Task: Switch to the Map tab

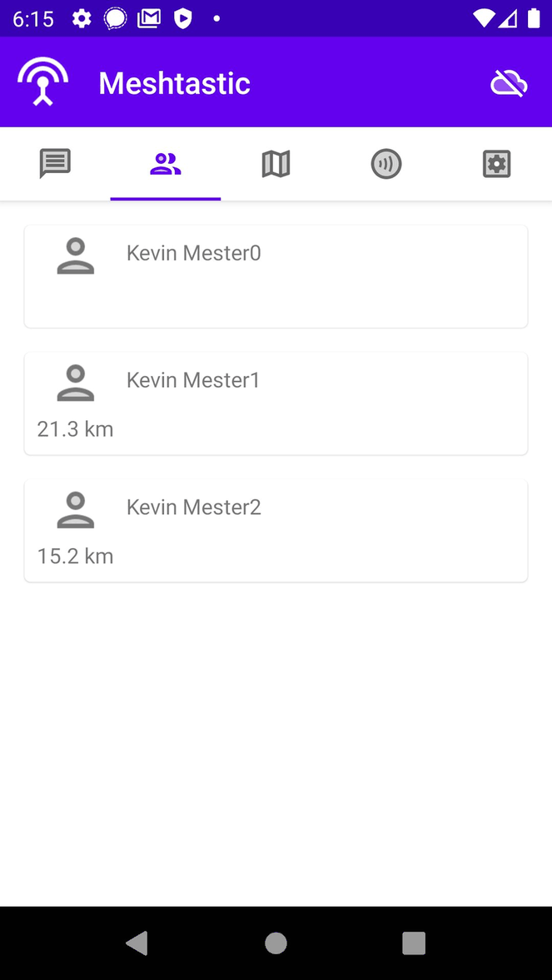Action: click(276, 164)
